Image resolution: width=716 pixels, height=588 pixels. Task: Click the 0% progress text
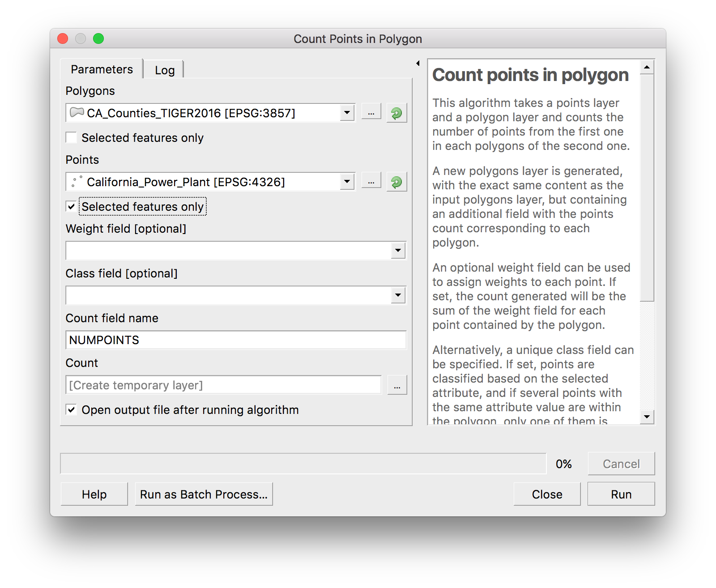564,464
